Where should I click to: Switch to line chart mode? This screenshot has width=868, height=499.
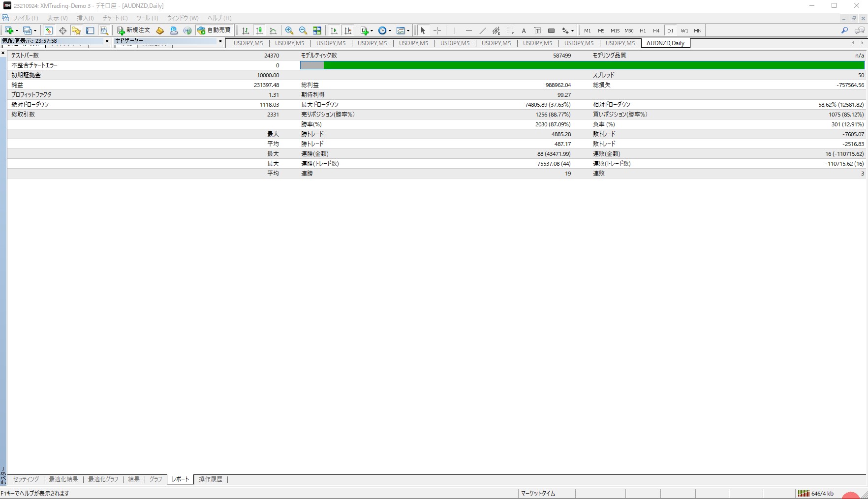tap(273, 30)
